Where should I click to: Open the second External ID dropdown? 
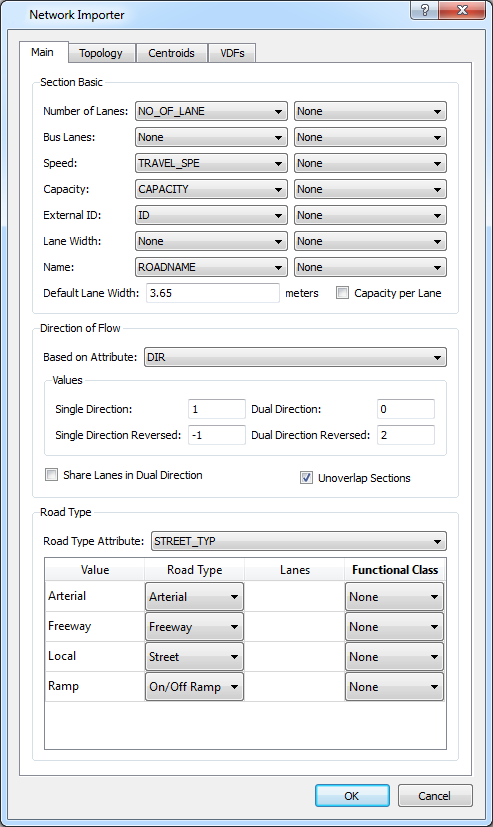(370, 215)
